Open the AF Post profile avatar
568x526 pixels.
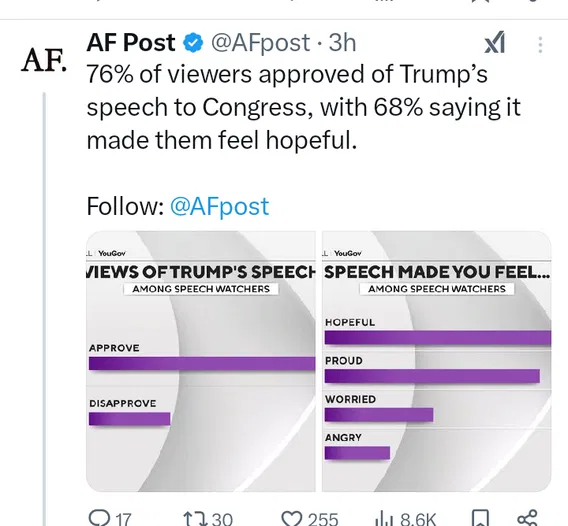(43, 60)
